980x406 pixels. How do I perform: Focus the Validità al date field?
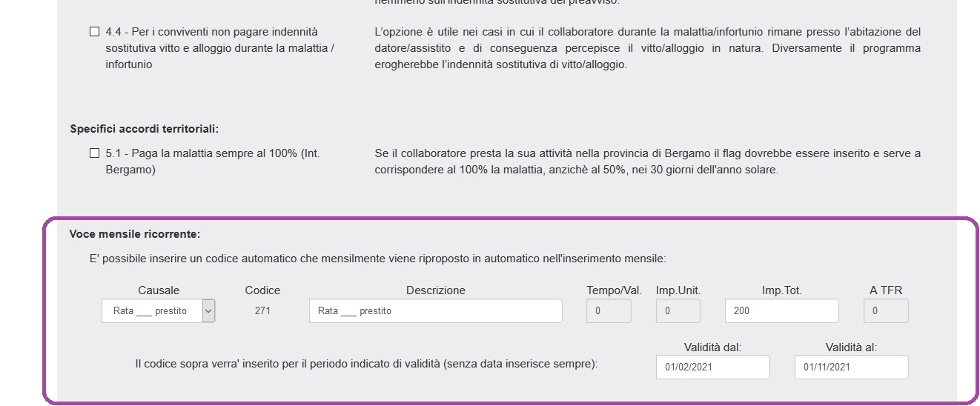(x=851, y=367)
